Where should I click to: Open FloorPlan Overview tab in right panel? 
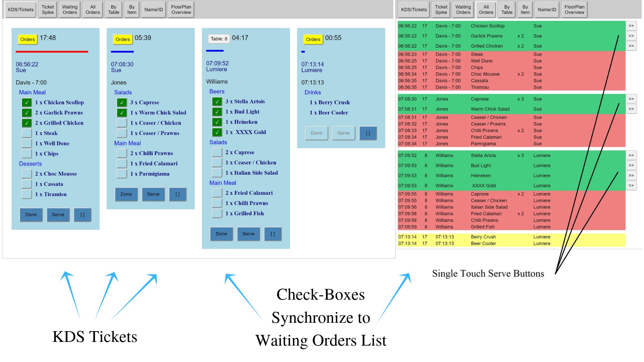click(x=574, y=10)
